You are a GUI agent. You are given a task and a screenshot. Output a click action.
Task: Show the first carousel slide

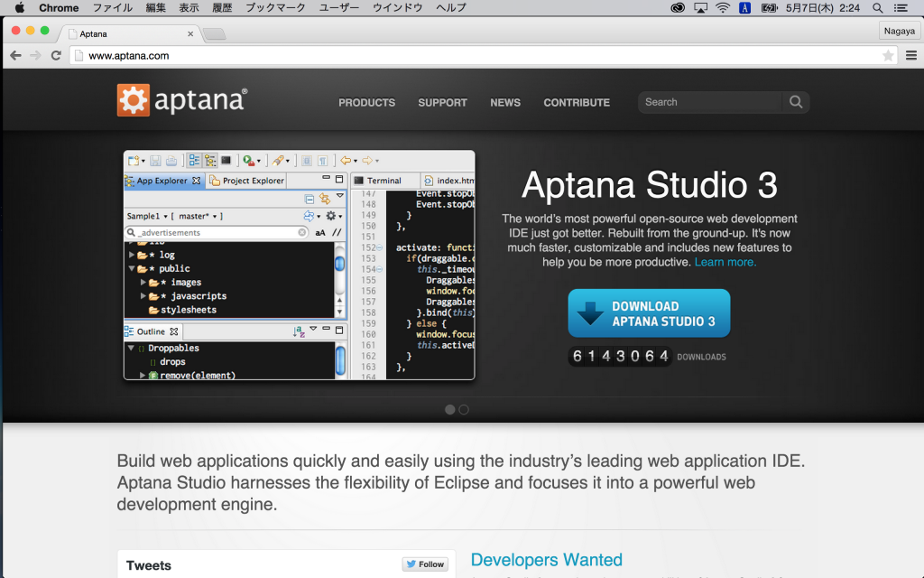coord(449,409)
